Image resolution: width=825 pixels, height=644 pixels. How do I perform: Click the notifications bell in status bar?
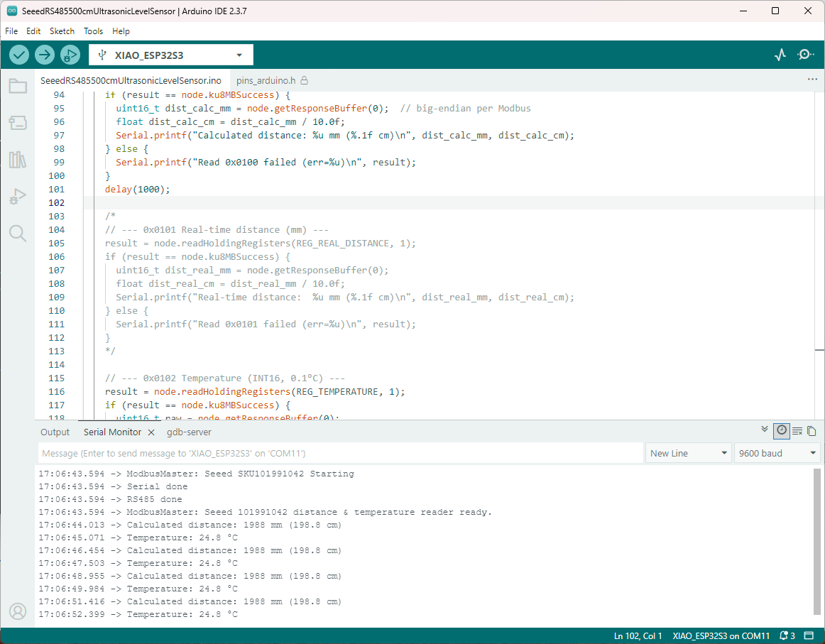787,635
